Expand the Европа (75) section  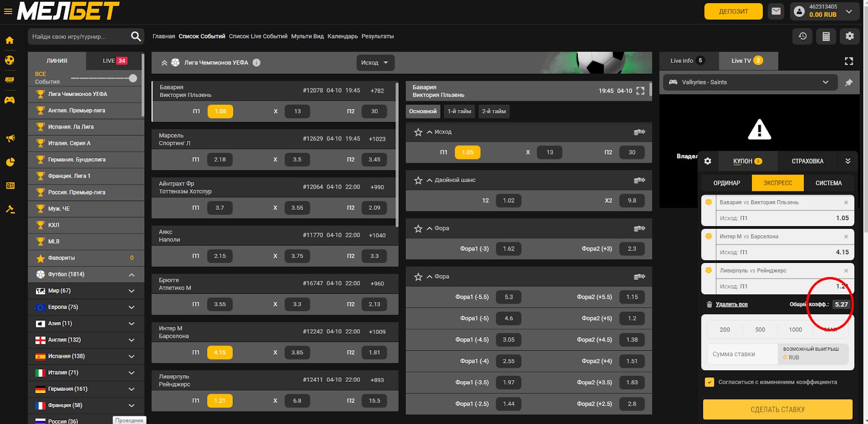[131, 307]
